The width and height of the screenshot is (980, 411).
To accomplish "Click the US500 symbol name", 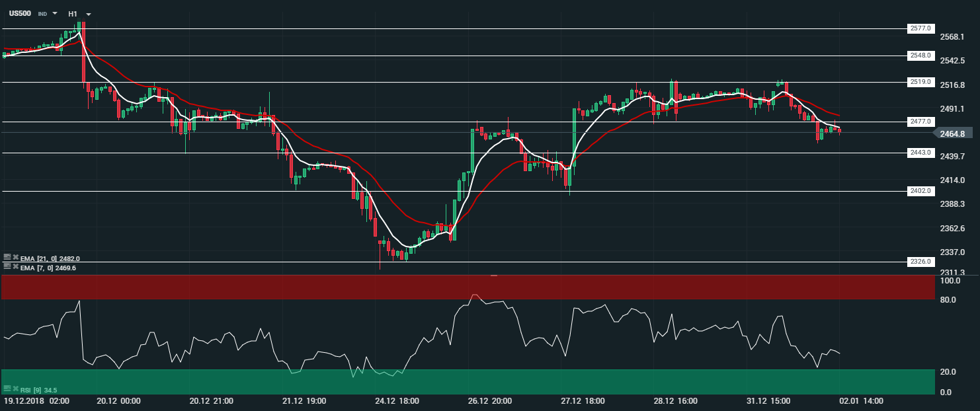I will [20, 13].
